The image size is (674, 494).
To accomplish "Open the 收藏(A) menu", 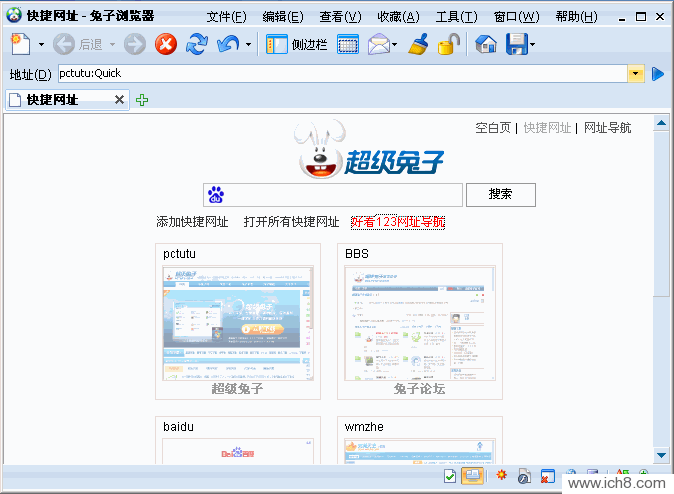I will click(398, 17).
